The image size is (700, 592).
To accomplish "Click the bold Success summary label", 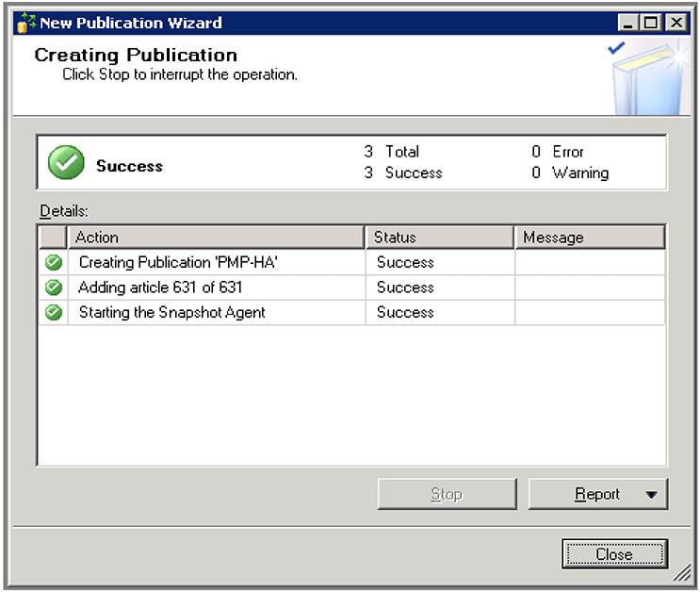I will coord(129,166).
